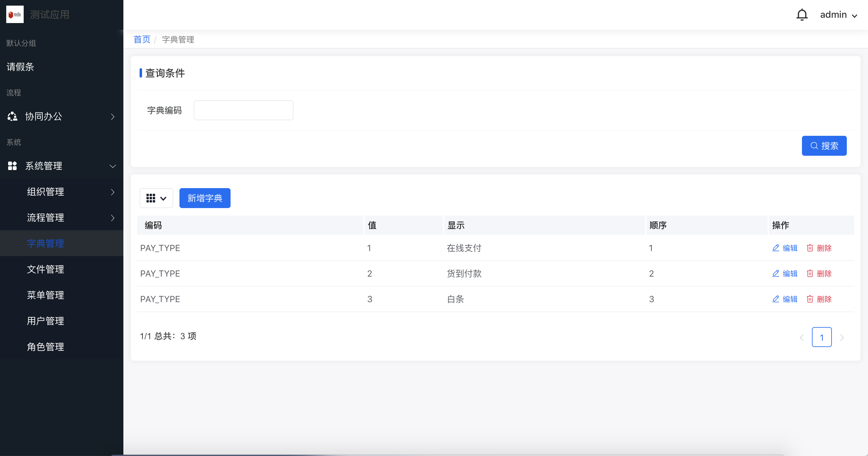Click the 新增字典 button
Screen dimensions: 868x456
204,198
